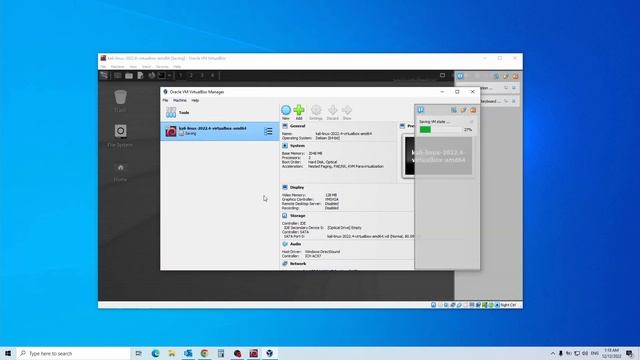Click the Saving VM state progress bar
Viewport: 640px width, 360px height.
[x=441, y=129]
